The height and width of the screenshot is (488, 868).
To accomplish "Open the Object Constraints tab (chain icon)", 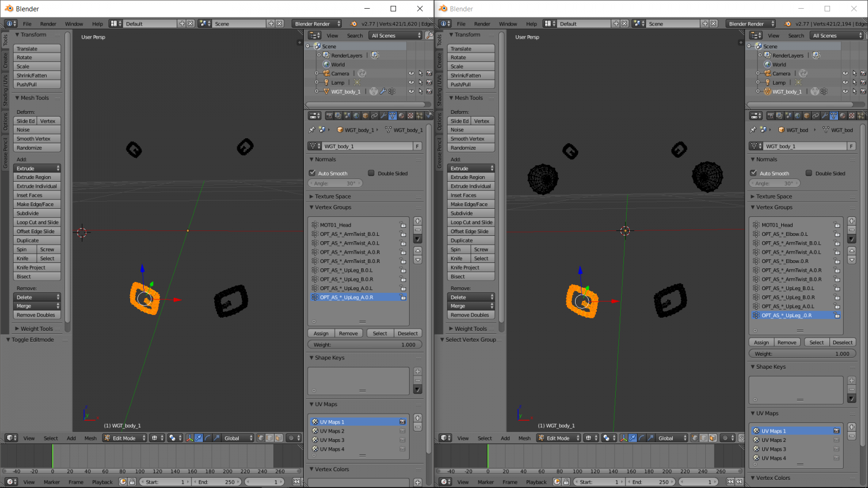I will click(374, 115).
